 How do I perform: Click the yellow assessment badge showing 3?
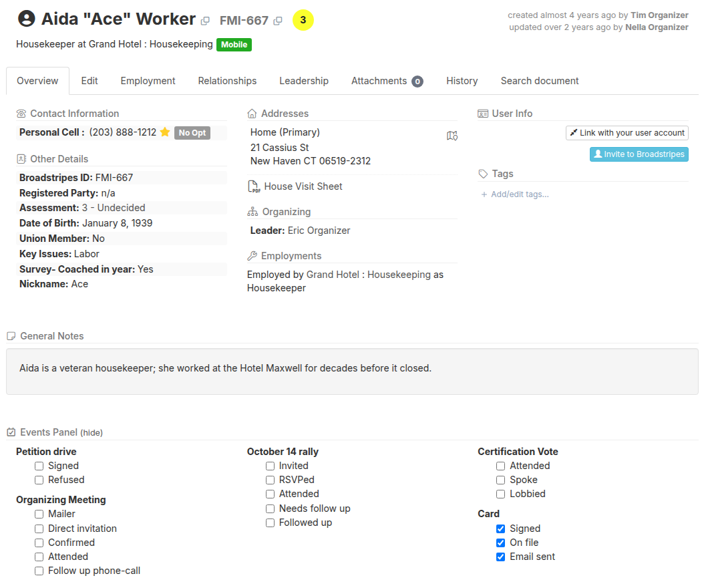point(303,20)
